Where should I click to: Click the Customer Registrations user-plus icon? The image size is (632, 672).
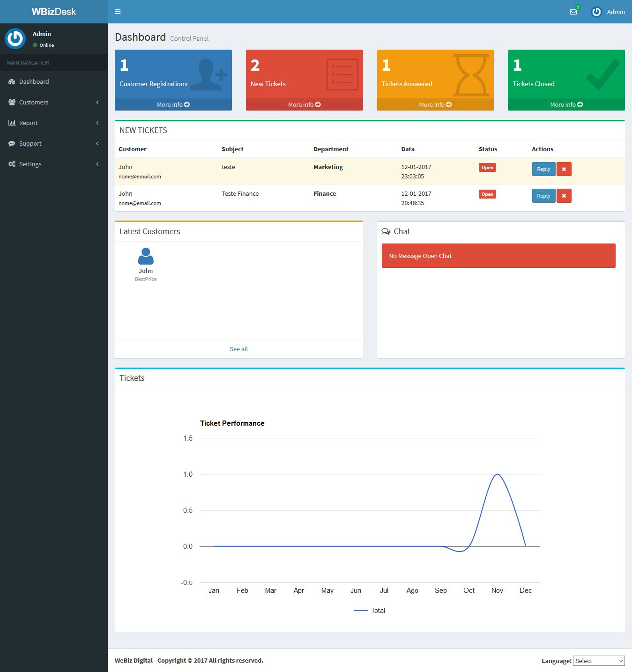[x=208, y=74]
